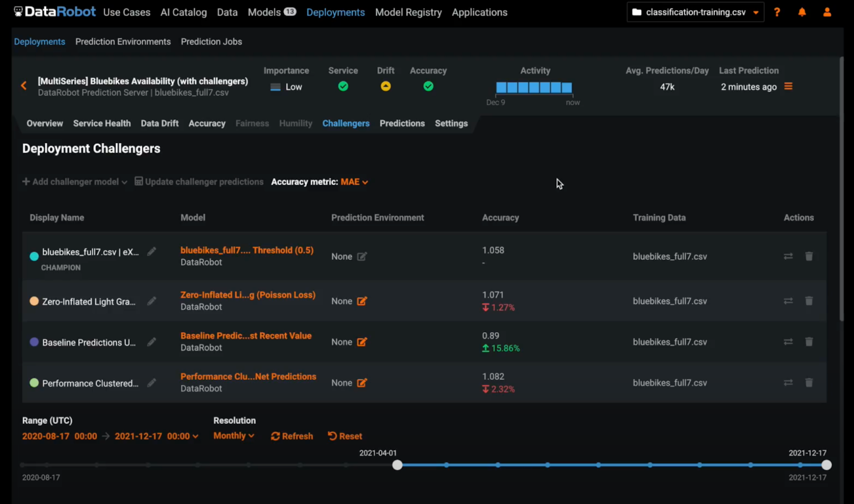Click replace icon for Performance Clustered challenger
The height and width of the screenshot is (504, 854).
pos(788,383)
